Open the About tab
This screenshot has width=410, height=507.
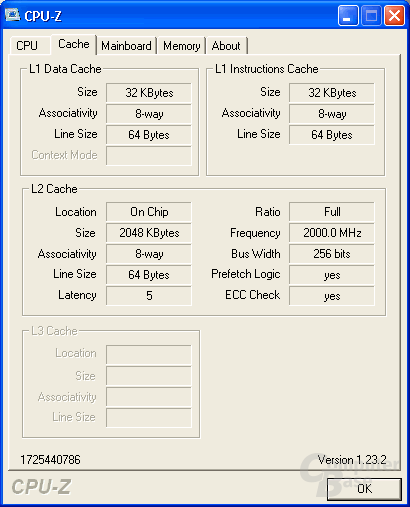226,46
